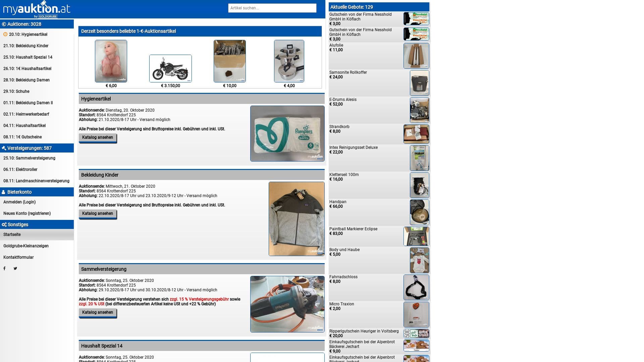Click Katalog ansehen for Hygieneartikel

coord(98,137)
